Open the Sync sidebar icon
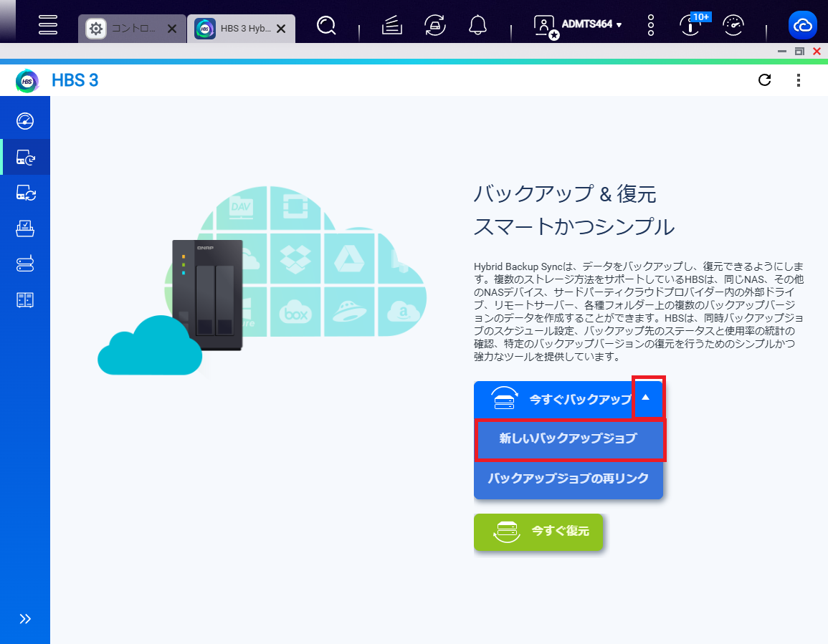The width and height of the screenshot is (828, 644). pos(25,193)
